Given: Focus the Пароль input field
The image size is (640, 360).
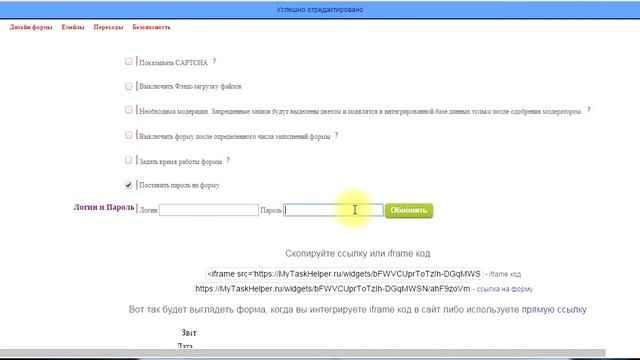Looking at the screenshot, I should (333, 210).
